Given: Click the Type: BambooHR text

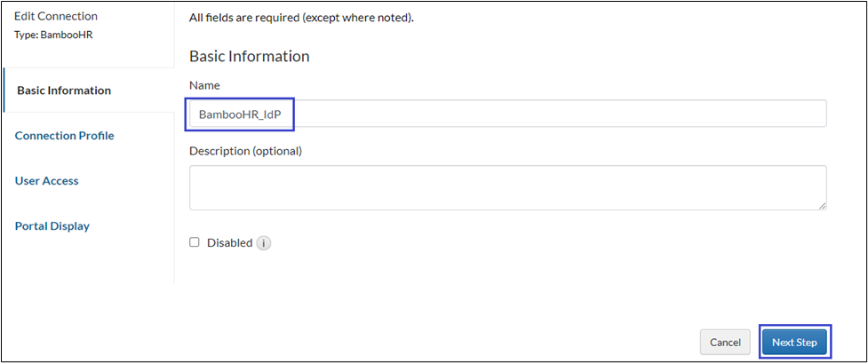Looking at the screenshot, I should pos(53,35).
